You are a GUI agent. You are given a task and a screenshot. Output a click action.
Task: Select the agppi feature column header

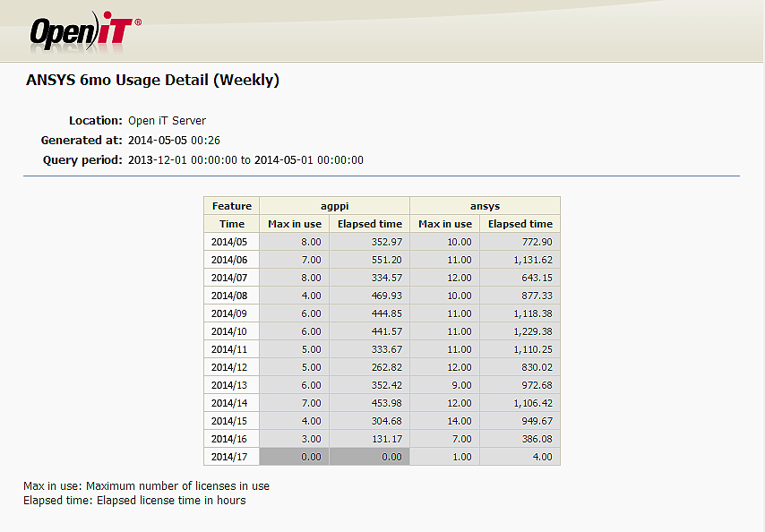point(335,206)
